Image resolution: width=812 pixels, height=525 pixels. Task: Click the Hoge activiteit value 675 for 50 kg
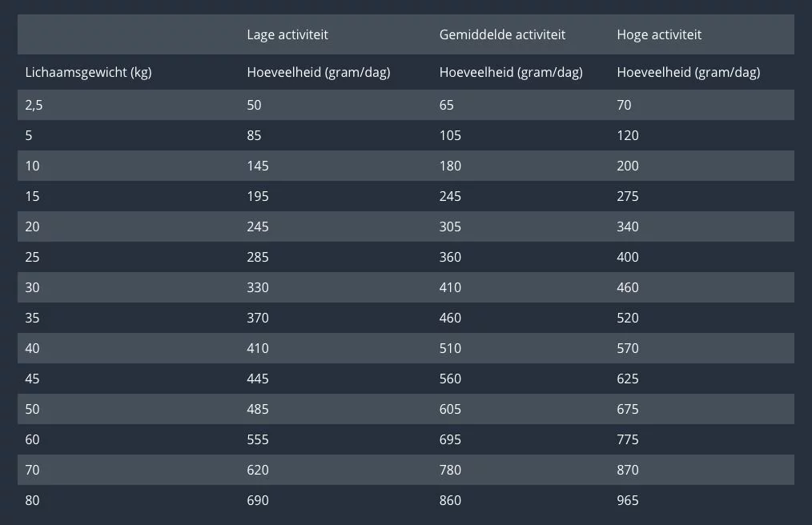628,409
